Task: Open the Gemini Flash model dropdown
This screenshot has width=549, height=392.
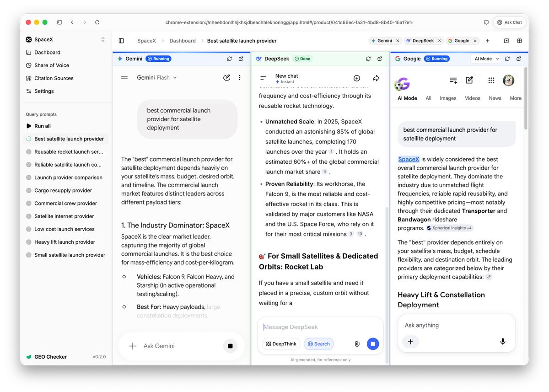Action: click(x=157, y=78)
